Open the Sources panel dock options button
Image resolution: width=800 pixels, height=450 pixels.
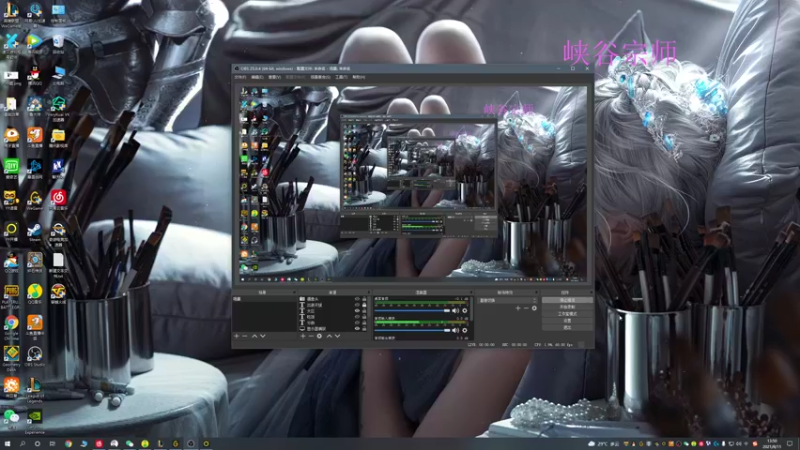368,293
